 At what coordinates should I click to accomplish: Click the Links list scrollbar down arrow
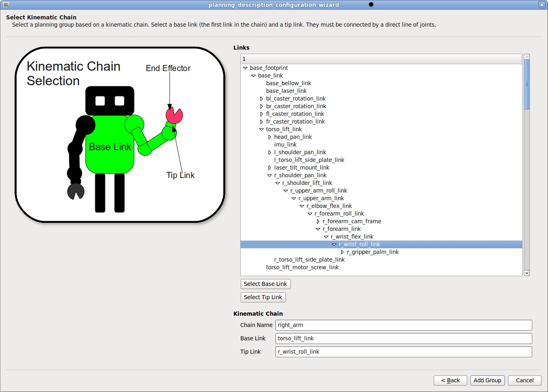point(527,273)
